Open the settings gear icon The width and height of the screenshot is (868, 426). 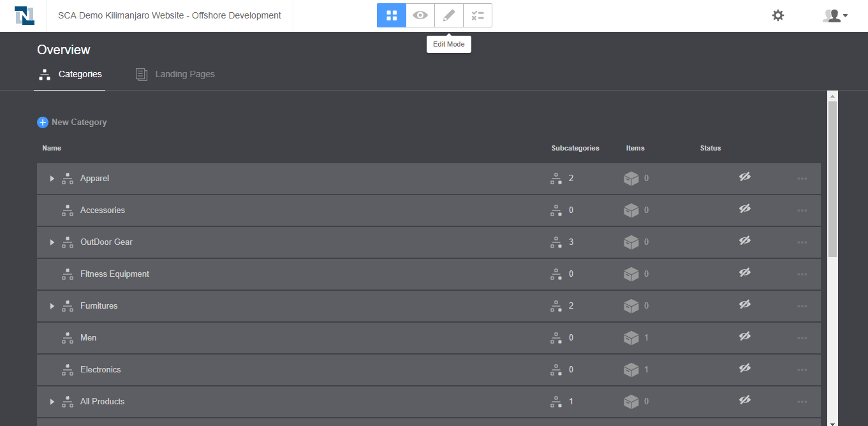pyautogui.click(x=778, y=15)
